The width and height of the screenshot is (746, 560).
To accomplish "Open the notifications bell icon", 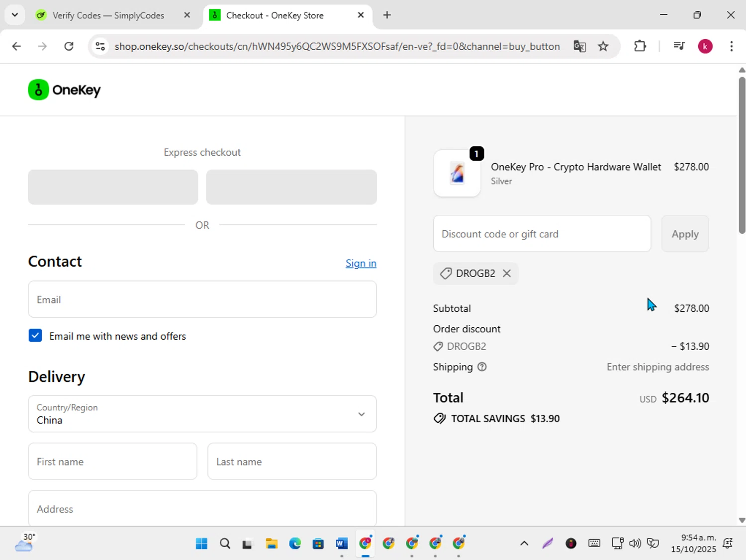I will coord(728,544).
